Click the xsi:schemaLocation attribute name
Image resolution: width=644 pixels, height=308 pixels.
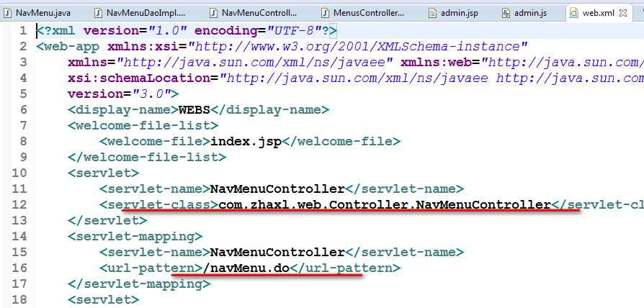point(140,78)
